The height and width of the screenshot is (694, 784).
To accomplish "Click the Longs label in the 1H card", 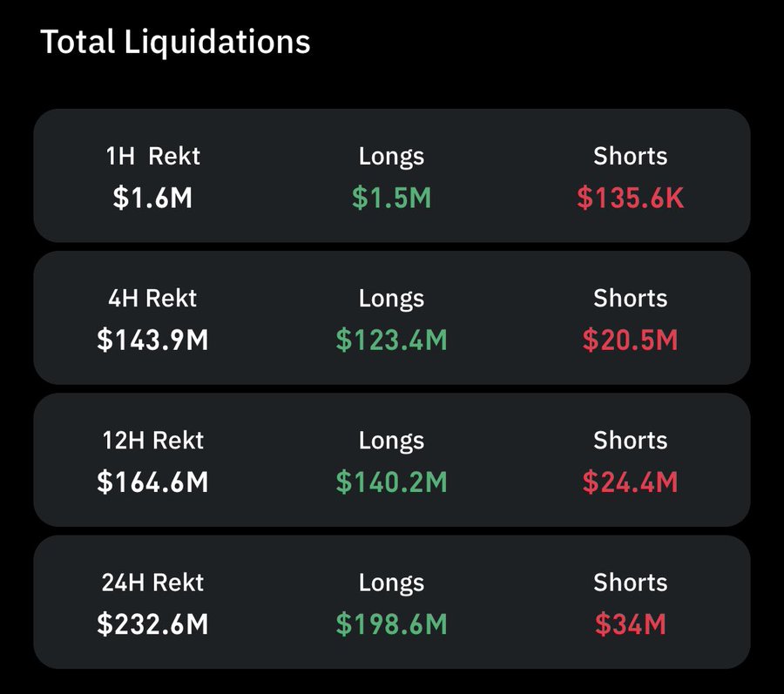I will 391,157.
